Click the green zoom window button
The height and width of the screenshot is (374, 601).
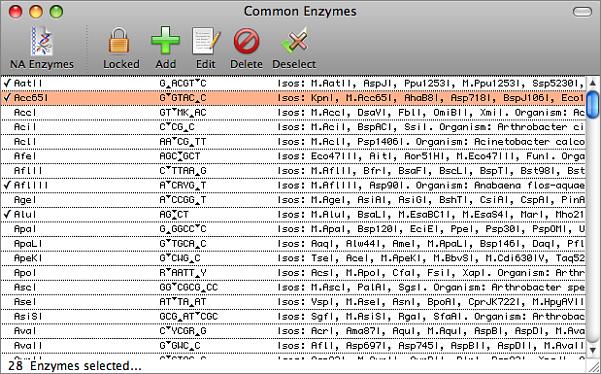click(x=56, y=11)
